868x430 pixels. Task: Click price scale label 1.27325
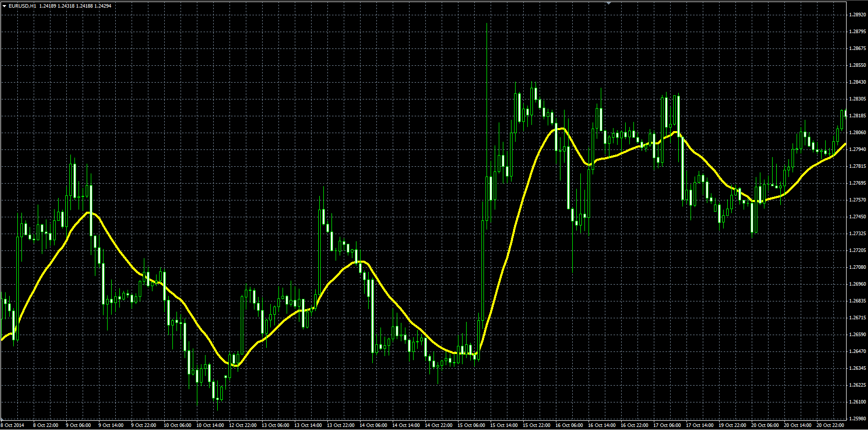[858, 234]
